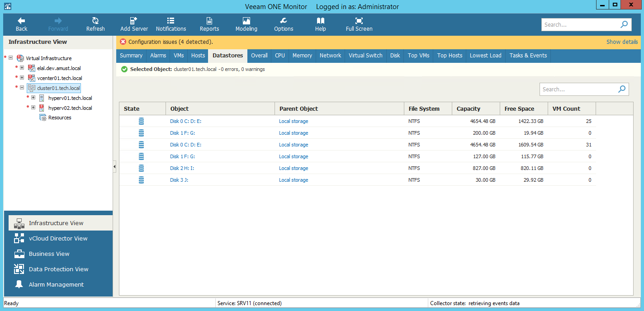Image resolution: width=644 pixels, height=311 pixels.
Task: Sort by the State column header
Action: (x=142, y=108)
